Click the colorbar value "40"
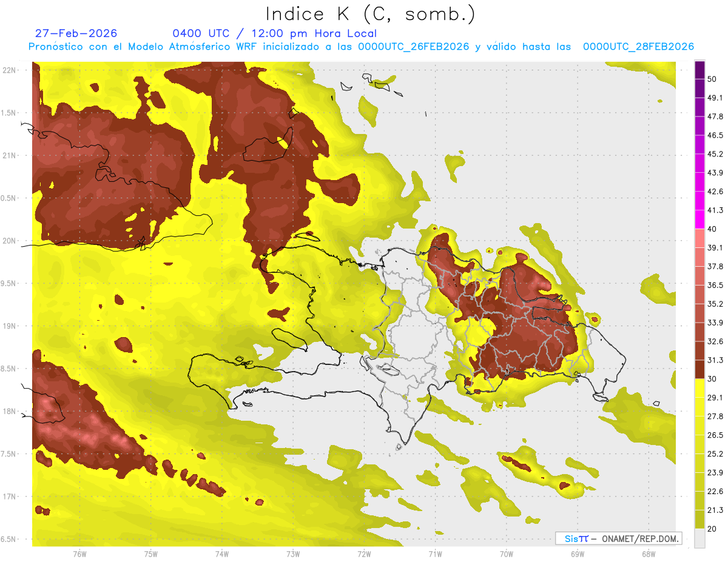 (x=712, y=229)
